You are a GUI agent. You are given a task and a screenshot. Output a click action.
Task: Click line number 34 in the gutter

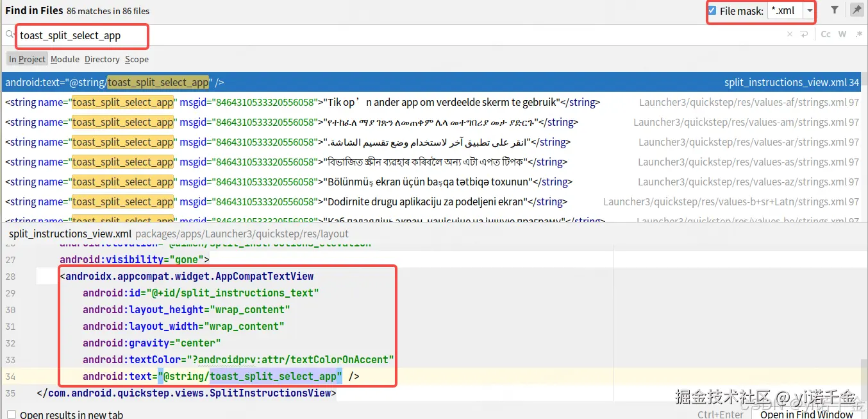(10, 377)
